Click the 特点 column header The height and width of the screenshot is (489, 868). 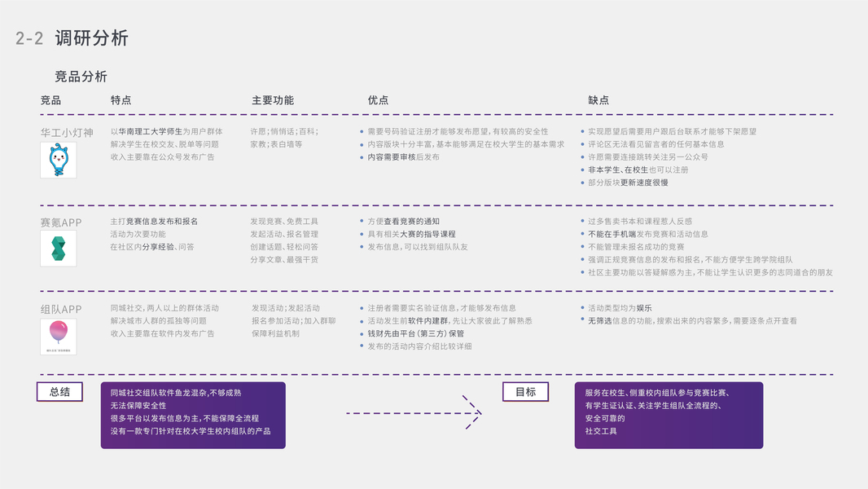coord(121,100)
